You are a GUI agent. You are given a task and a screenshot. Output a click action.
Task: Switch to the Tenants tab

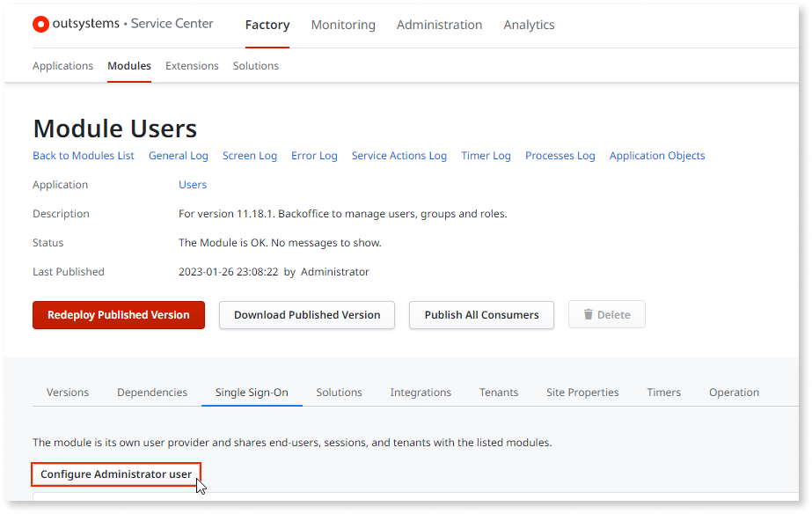499,393
